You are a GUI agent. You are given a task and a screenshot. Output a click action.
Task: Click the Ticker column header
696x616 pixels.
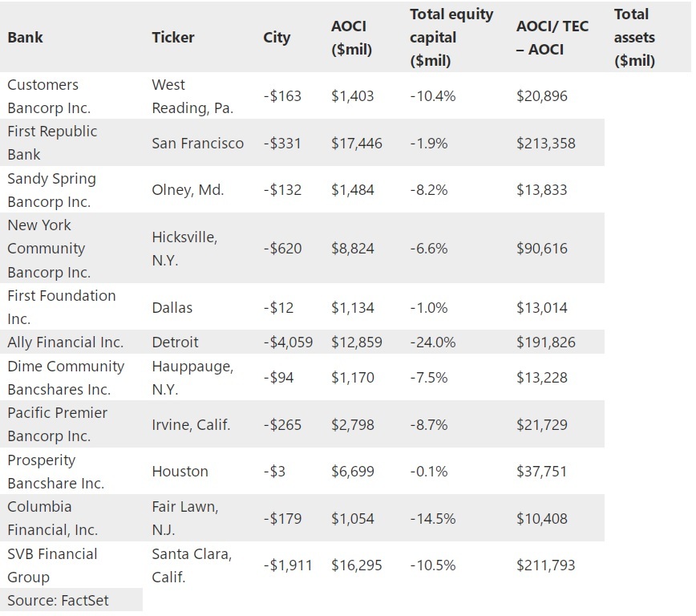(x=173, y=37)
